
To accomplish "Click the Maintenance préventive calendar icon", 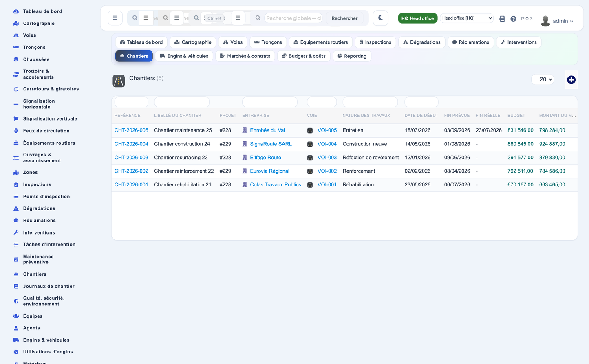I will coord(16,259).
